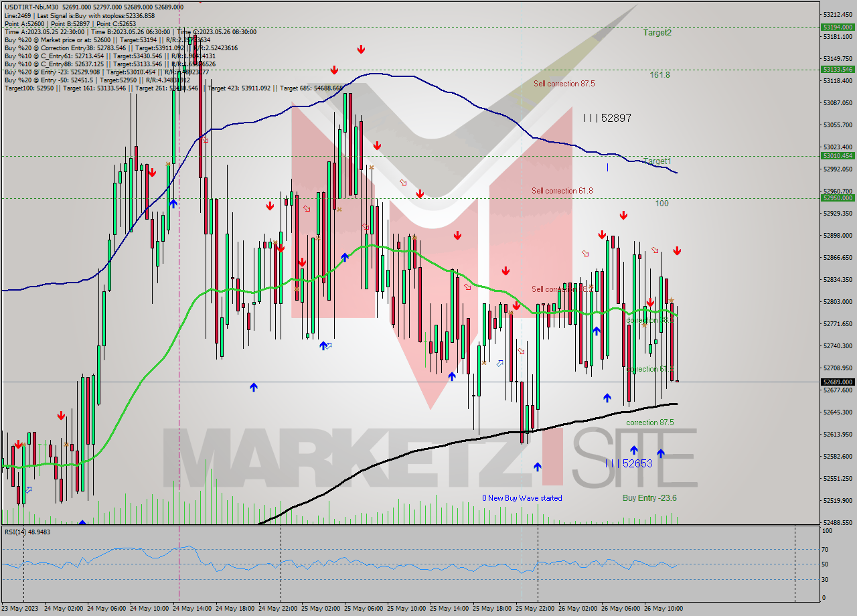The width and height of the screenshot is (857, 616).
Task: Click '26 May 10:00' on the time axis
Action: coord(664,609)
